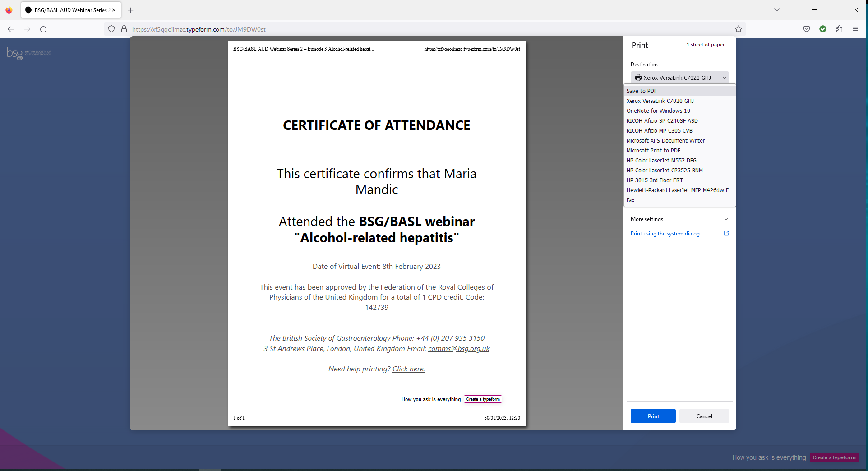The height and width of the screenshot is (471, 868).
Task: Click Create a typeform button at page bottom
Action: tap(834, 457)
